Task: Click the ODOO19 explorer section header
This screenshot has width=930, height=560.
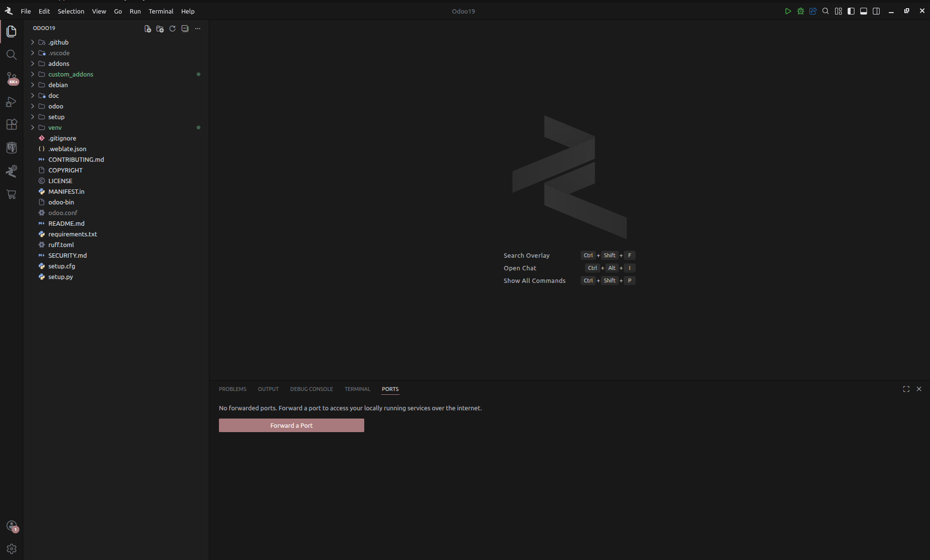Action: coord(44,28)
